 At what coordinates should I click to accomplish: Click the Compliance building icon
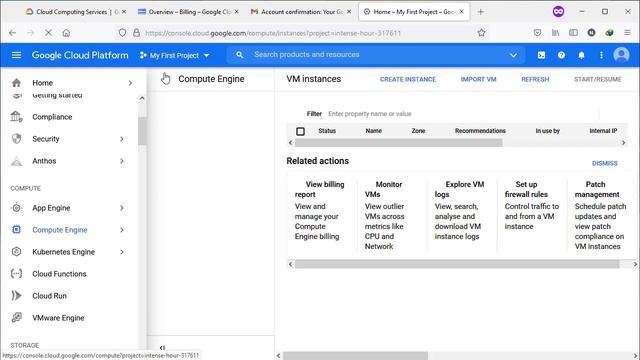(16, 117)
